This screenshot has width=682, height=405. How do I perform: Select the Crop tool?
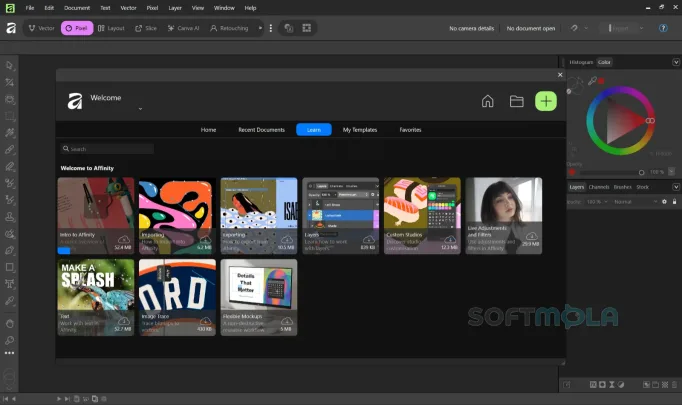point(10,82)
